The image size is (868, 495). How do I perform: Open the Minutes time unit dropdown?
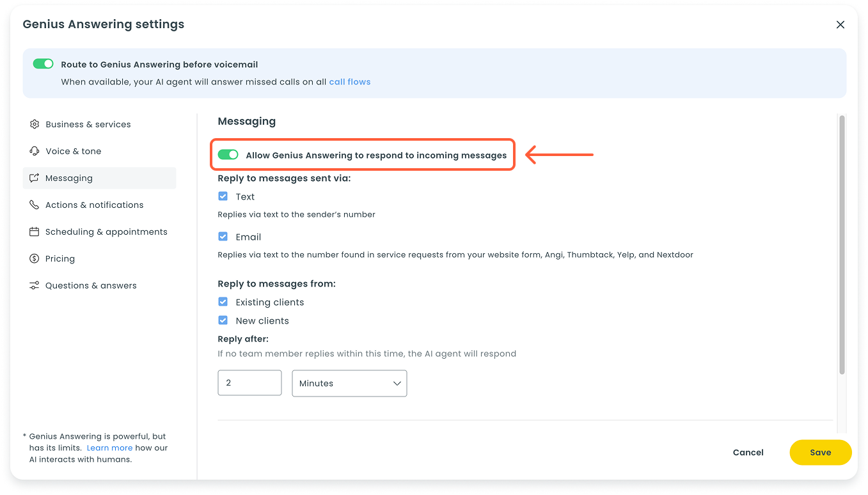coord(349,383)
